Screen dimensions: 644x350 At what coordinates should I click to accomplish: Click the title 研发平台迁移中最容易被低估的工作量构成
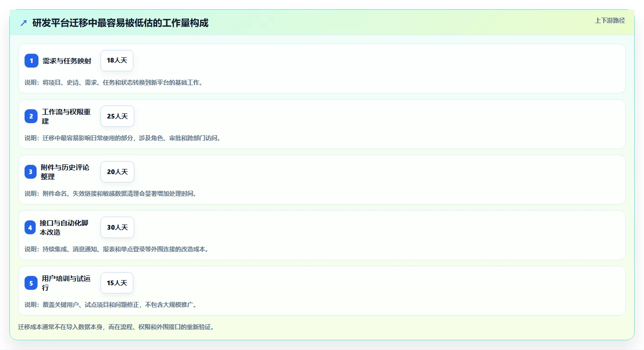(x=120, y=23)
